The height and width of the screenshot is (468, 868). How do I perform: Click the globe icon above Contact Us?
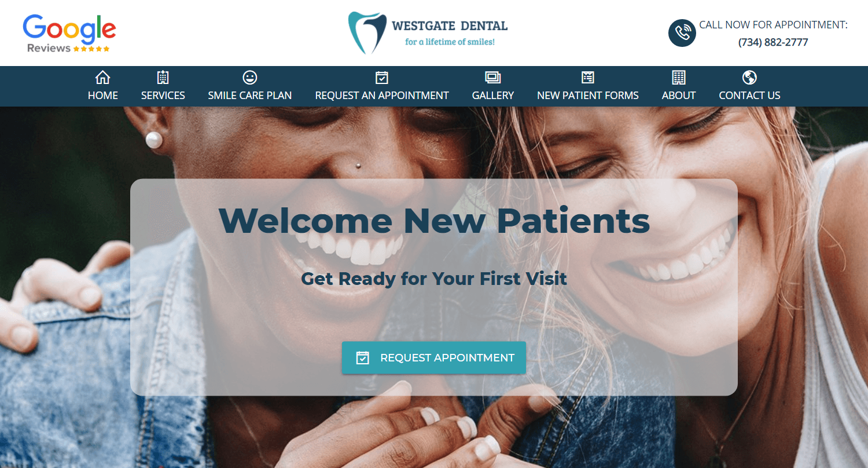coord(749,78)
